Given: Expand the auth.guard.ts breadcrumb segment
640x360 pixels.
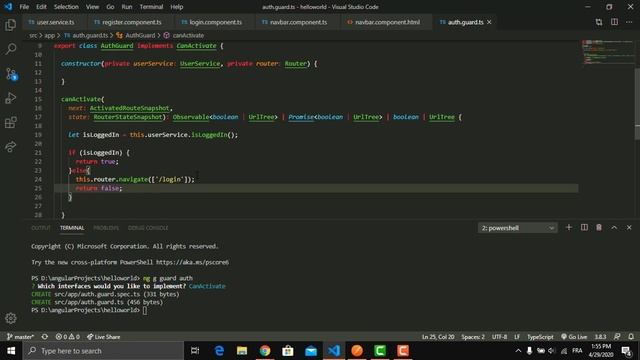Looking at the screenshot, I should pos(86,36).
